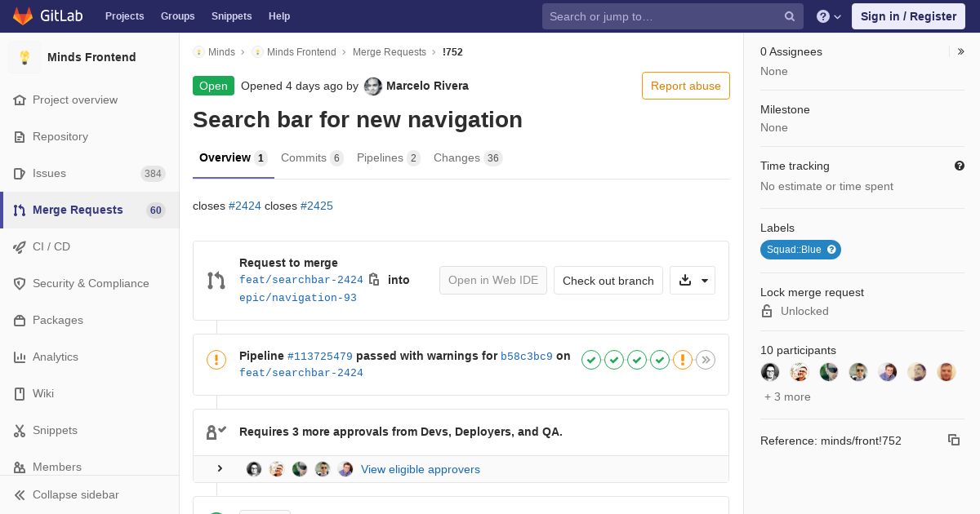Focus the Search or jump to field
Screen dimensions: 980x514
click(673, 16)
